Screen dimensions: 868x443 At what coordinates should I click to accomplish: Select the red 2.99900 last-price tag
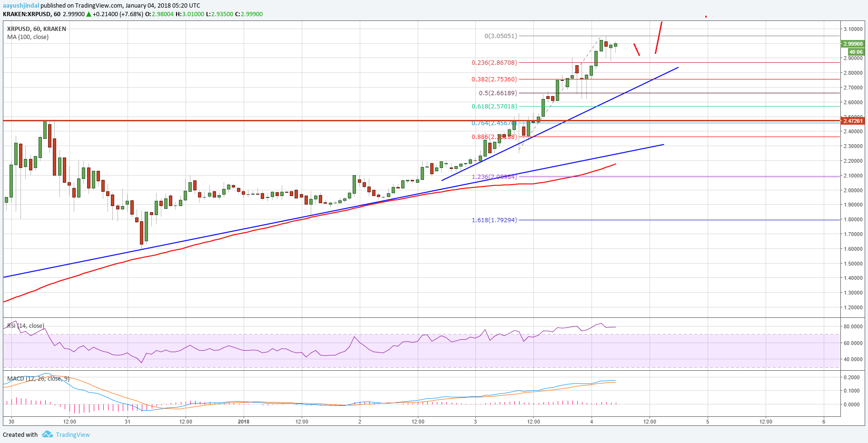pyautogui.click(x=852, y=44)
